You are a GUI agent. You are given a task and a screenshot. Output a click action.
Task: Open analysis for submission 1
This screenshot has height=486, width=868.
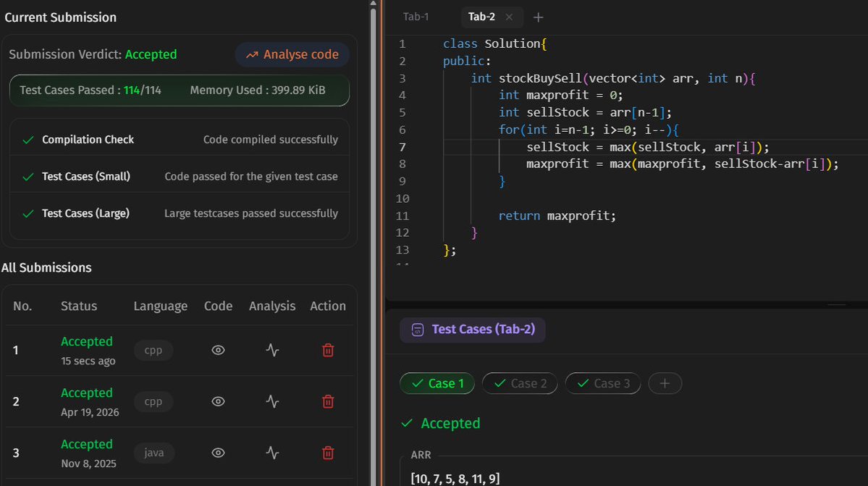tap(272, 350)
